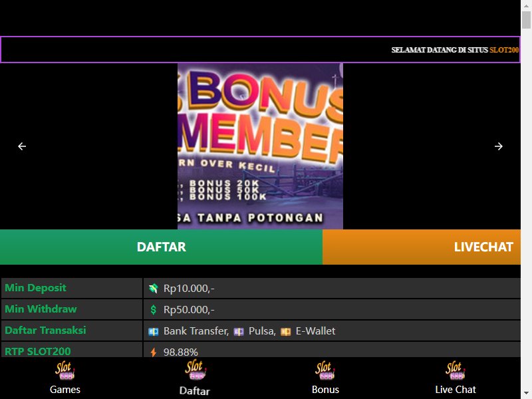The height and width of the screenshot is (399, 532).
Task: Click the money icon beside Rp10.000,-
Action: 154,289
